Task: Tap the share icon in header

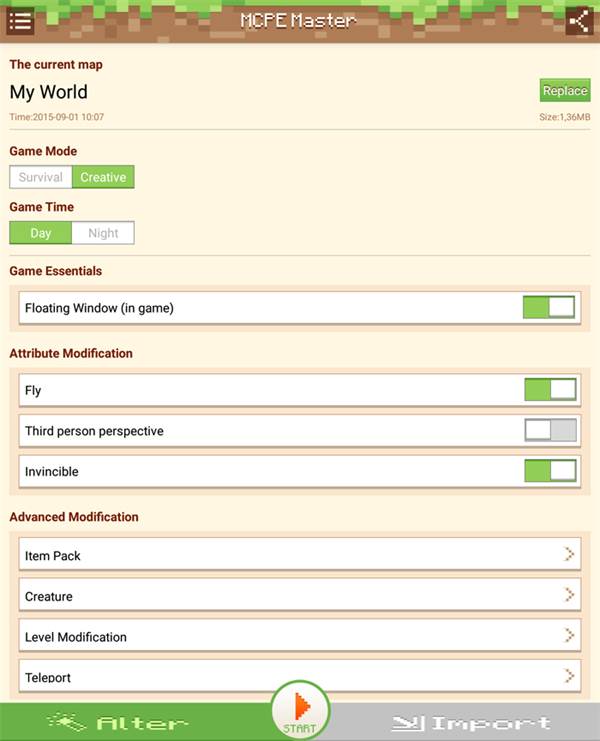Action: [x=579, y=21]
